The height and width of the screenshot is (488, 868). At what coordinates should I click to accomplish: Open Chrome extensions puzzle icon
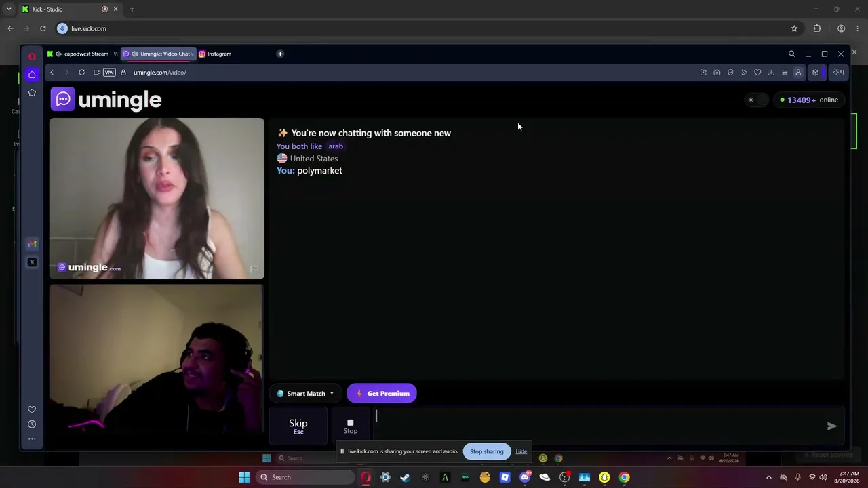pyautogui.click(x=817, y=28)
